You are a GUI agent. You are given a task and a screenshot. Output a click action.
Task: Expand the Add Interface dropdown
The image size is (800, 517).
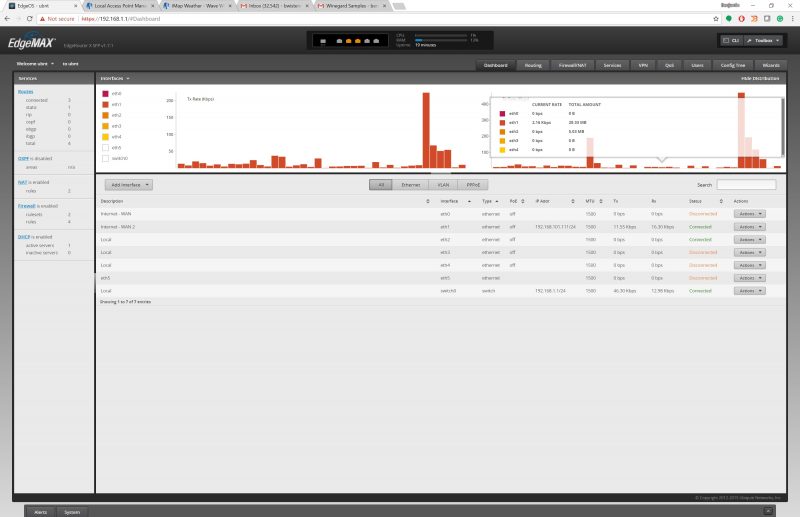(x=132, y=185)
